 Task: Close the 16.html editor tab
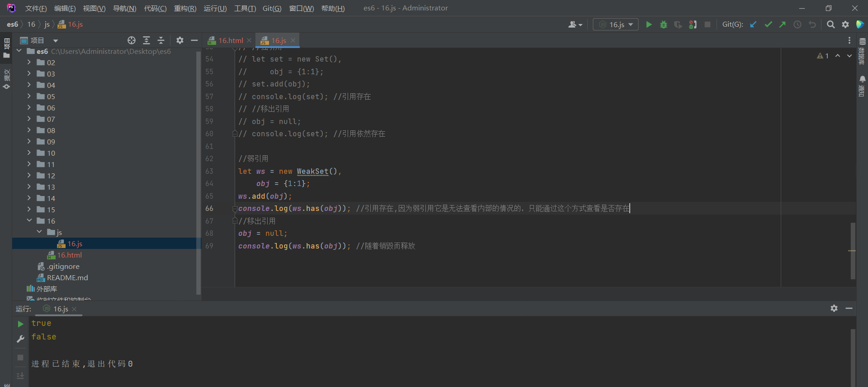coord(249,40)
